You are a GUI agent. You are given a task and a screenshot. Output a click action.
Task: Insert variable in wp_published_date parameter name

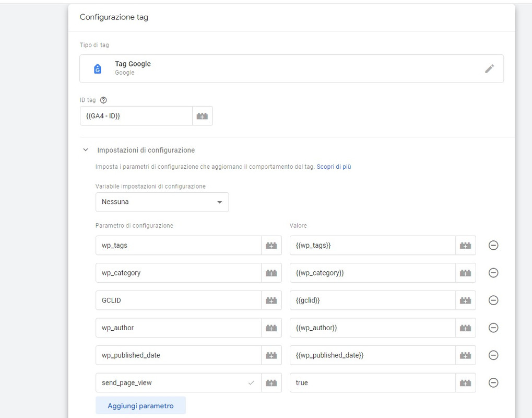(x=271, y=355)
